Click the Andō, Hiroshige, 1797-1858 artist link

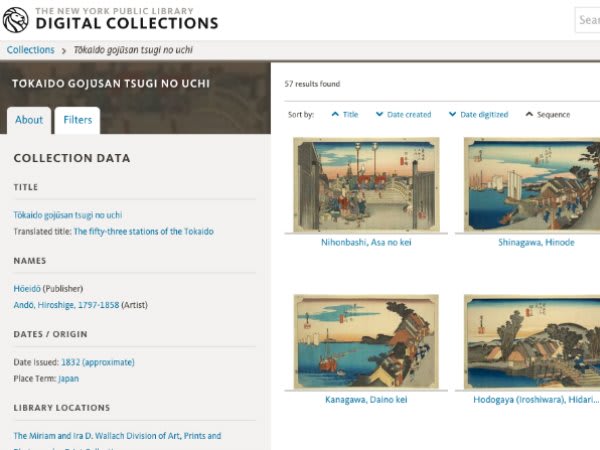click(x=66, y=305)
